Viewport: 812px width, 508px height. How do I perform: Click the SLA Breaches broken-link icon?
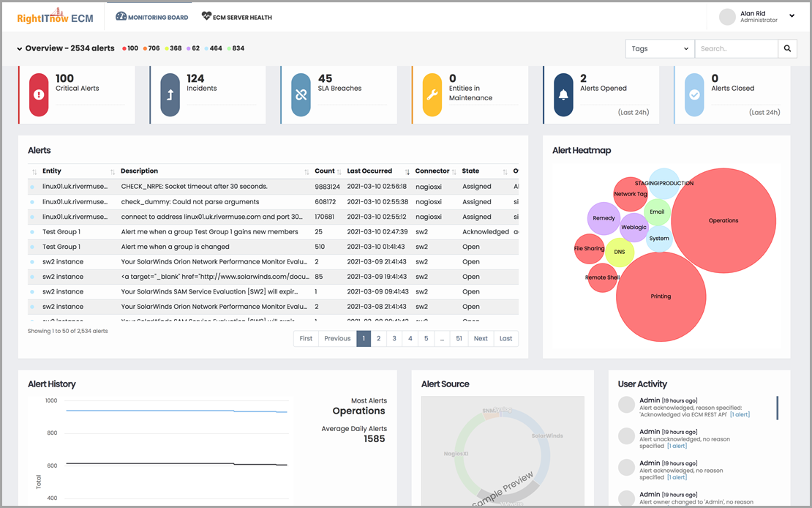click(301, 94)
